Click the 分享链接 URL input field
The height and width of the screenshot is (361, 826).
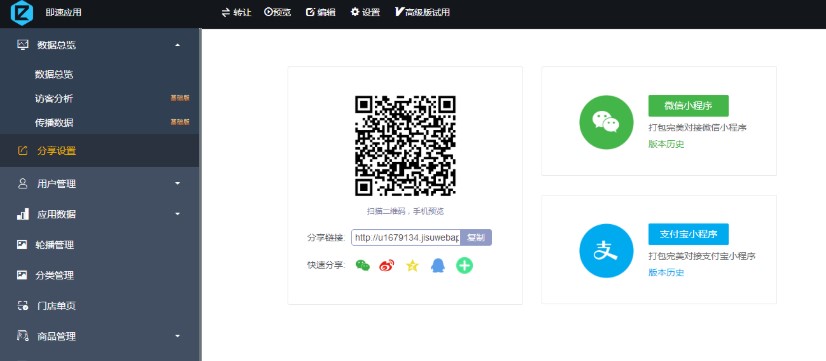406,238
